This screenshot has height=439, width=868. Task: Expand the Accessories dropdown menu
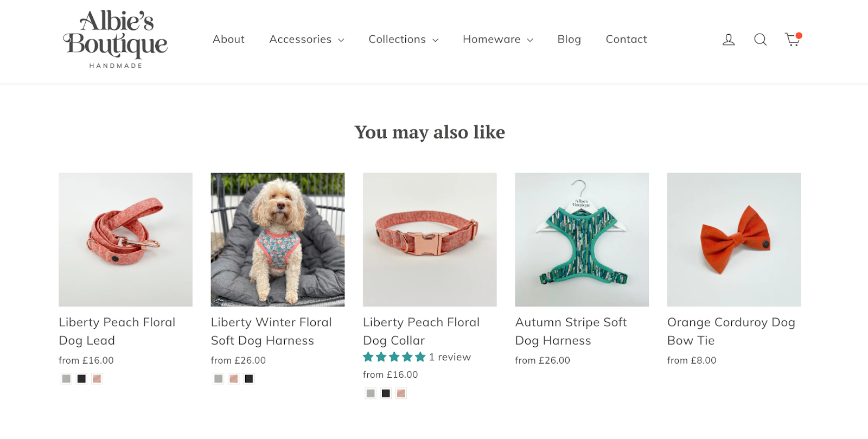(x=307, y=40)
